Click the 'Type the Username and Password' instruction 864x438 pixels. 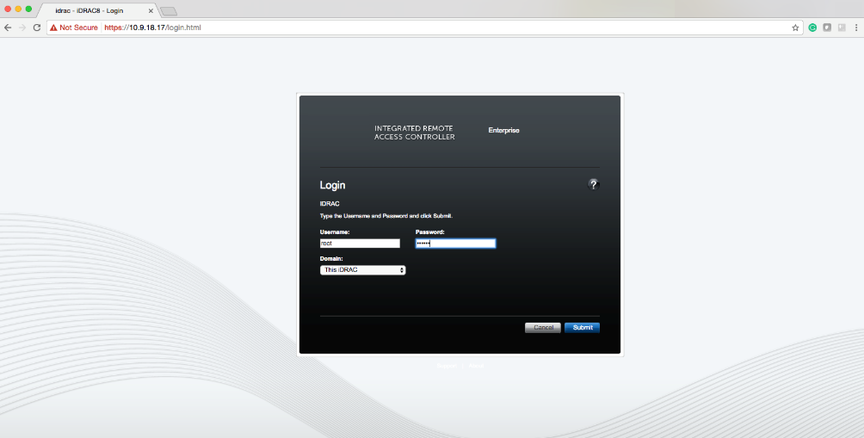coord(386,216)
